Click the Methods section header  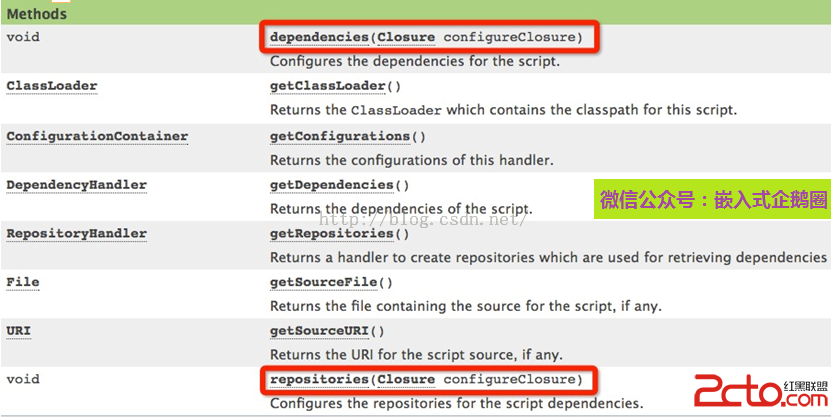click(38, 14)
